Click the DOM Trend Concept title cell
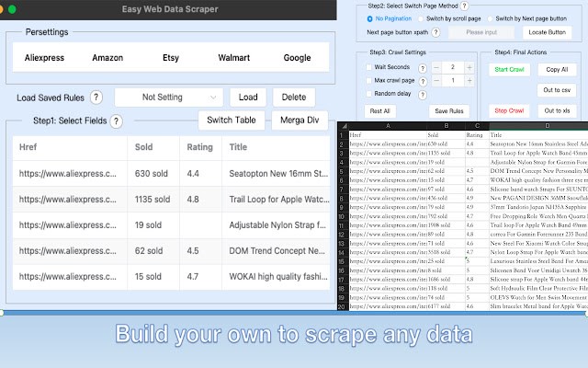The height and width of the screenshot is (368, 588). (x=276, y=251)
